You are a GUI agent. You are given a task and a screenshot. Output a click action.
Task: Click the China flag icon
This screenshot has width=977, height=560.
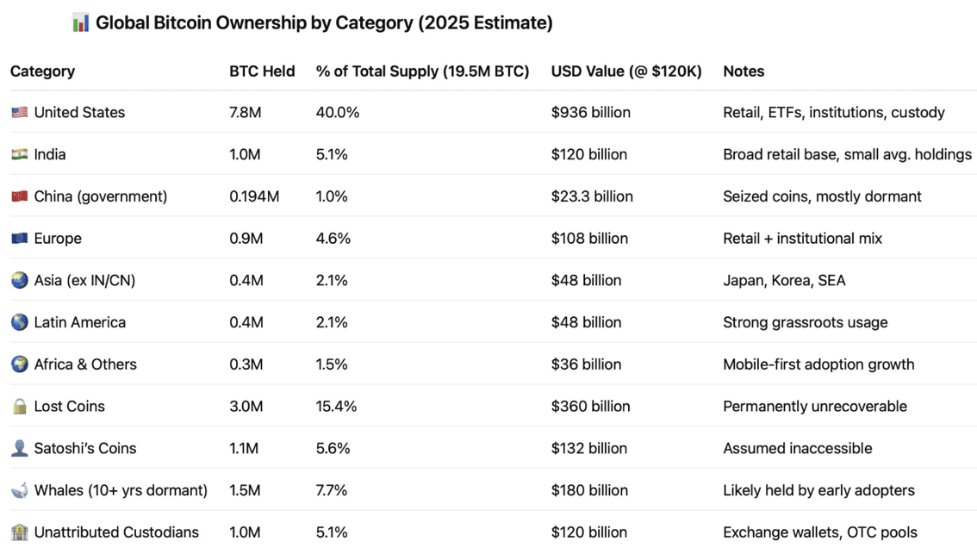click(19, 196)
